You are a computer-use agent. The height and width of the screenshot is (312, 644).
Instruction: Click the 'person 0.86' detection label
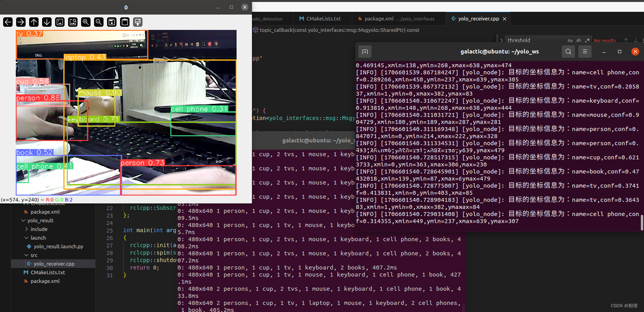tap(38, 98)
